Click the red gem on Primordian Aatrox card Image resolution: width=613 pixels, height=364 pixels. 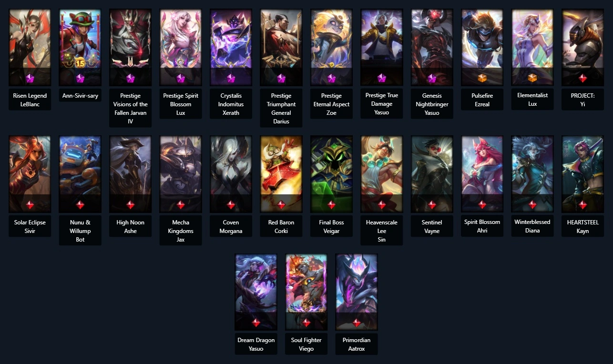coord(357,323)
